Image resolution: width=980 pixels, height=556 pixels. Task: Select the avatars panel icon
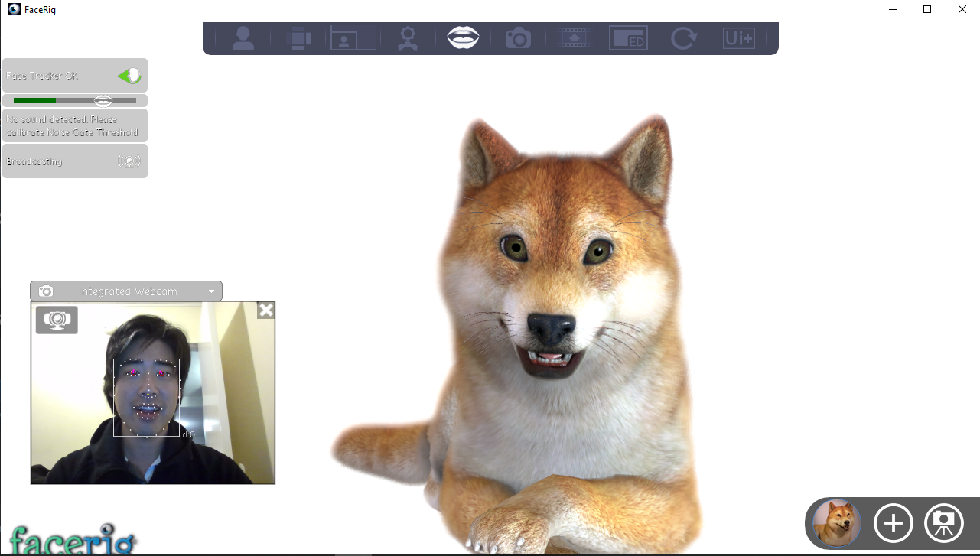click(x=243, y=37)
